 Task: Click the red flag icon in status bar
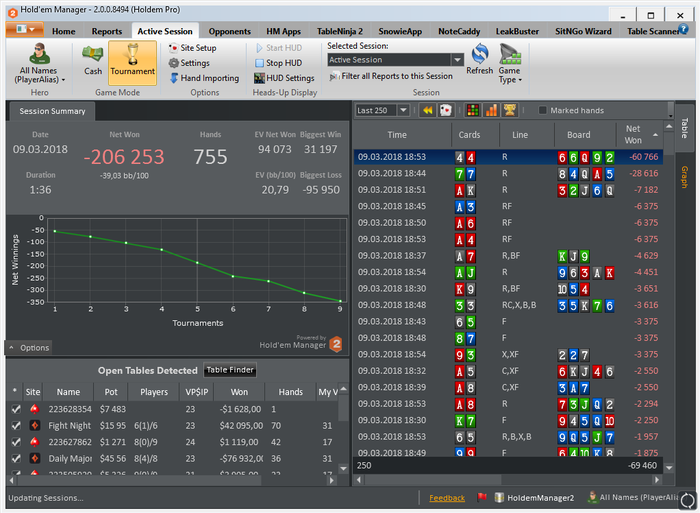tap(482, 497)
